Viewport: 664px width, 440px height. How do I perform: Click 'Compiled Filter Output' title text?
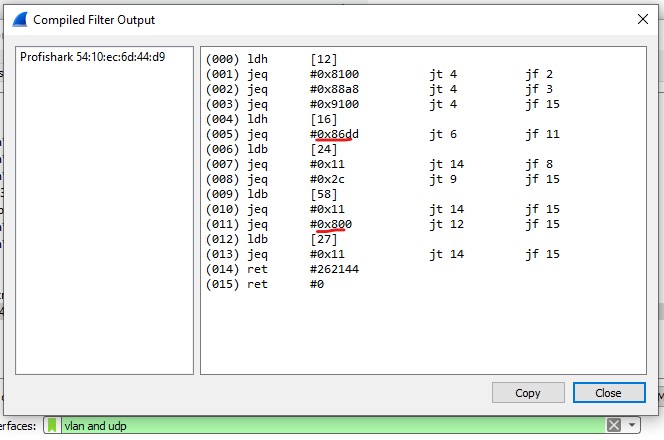coord(94,20)
